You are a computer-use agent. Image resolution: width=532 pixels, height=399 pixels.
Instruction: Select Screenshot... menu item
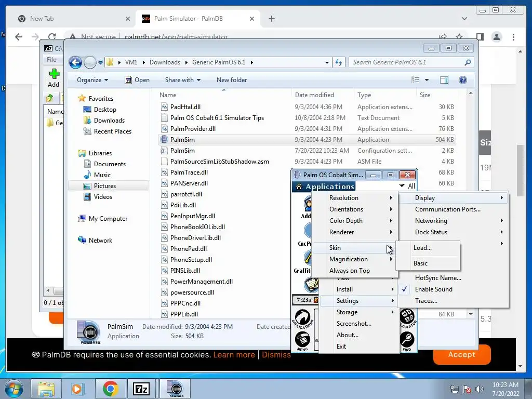[x=353, y=324]
